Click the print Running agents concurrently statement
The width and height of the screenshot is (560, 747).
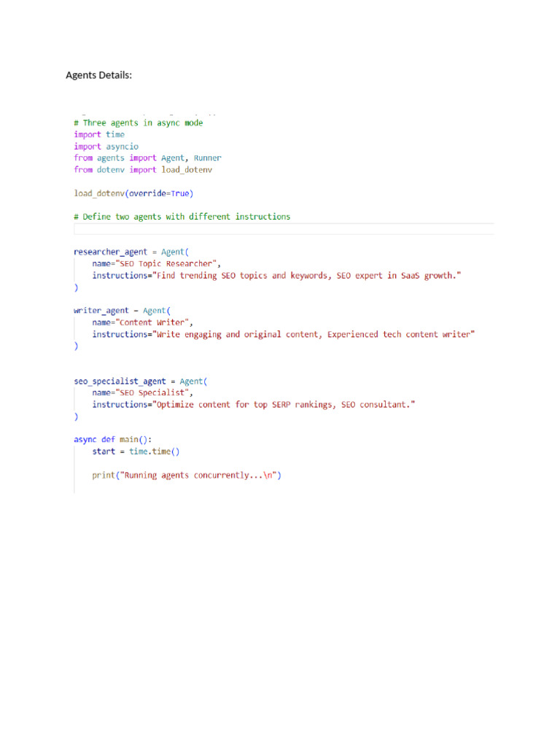[187, 476]
